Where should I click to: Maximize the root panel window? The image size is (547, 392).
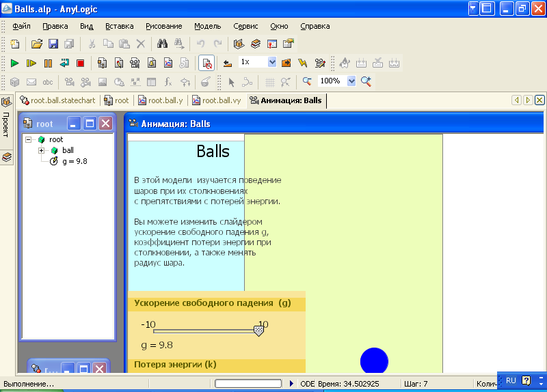pyautogui.click(x=90, y=124)
